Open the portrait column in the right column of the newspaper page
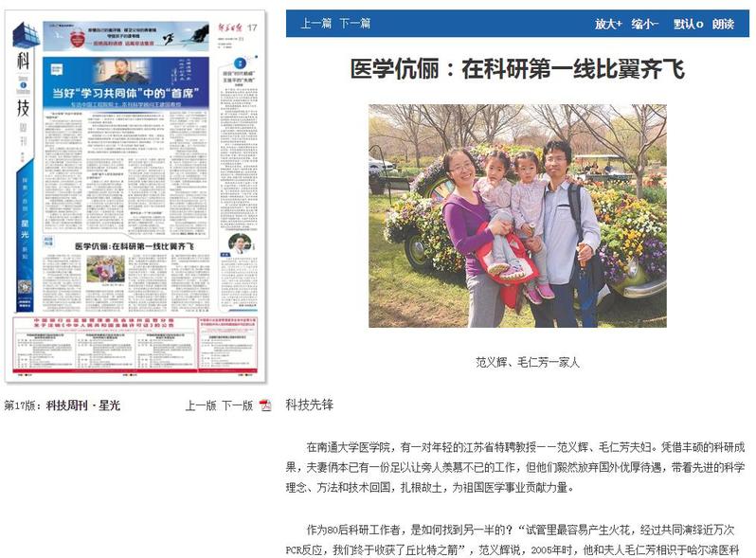Screen dimensions: 756x558 pos(239,243)
